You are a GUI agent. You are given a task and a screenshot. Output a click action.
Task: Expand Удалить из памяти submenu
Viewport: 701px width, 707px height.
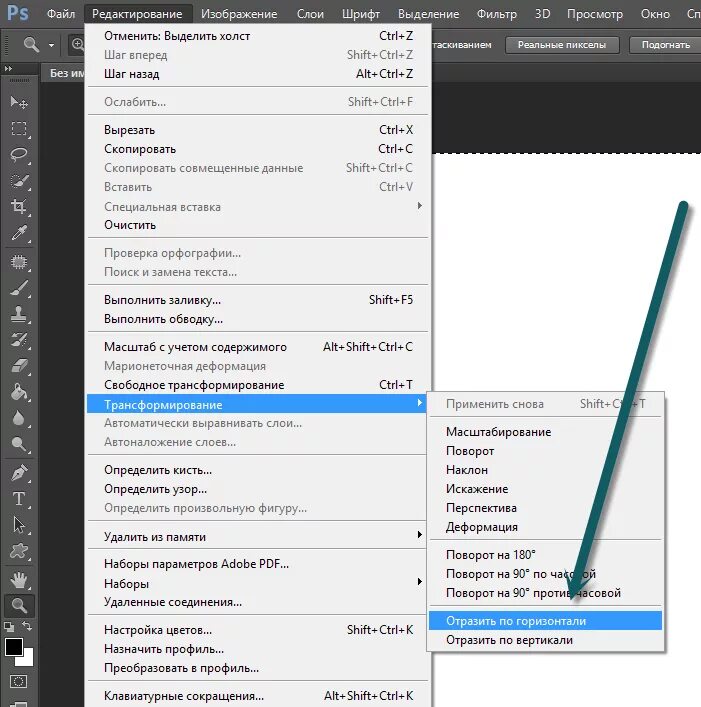click(x=257, y=537)
